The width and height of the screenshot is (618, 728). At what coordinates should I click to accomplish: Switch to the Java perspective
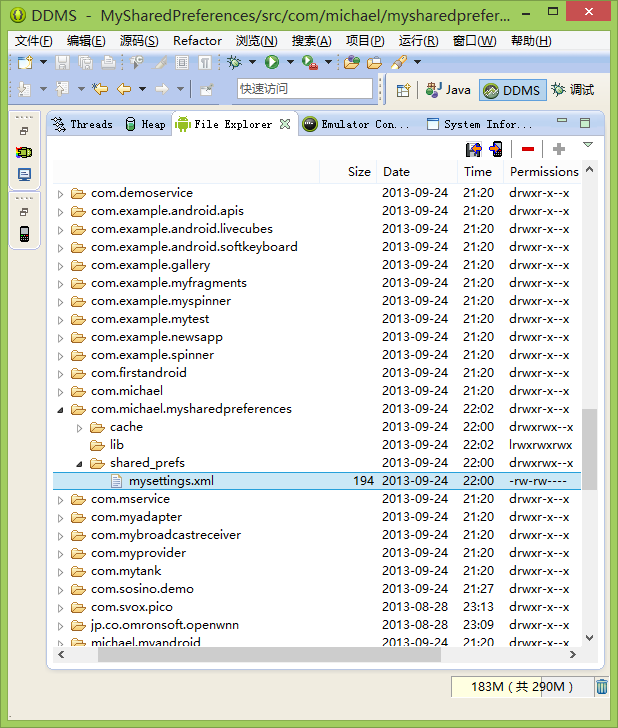click(x=448, y=90)
